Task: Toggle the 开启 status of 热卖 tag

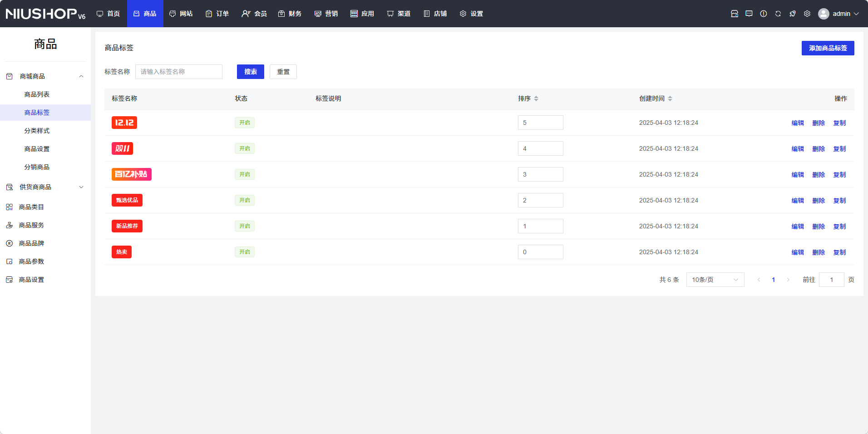Action: [244, 252]
